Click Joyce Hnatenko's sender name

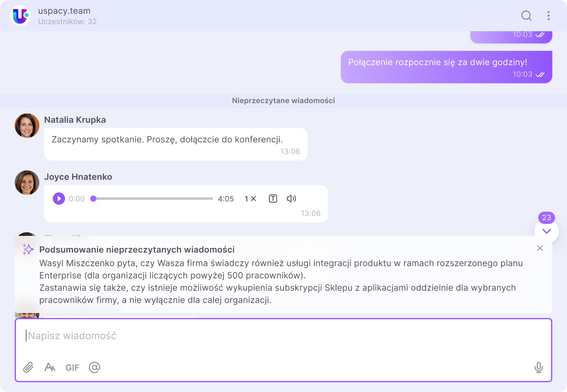pyautogui.click(x=78, y=177)
